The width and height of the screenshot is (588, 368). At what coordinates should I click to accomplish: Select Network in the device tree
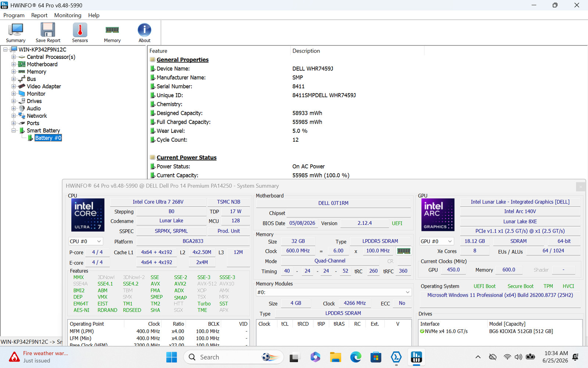37,116
